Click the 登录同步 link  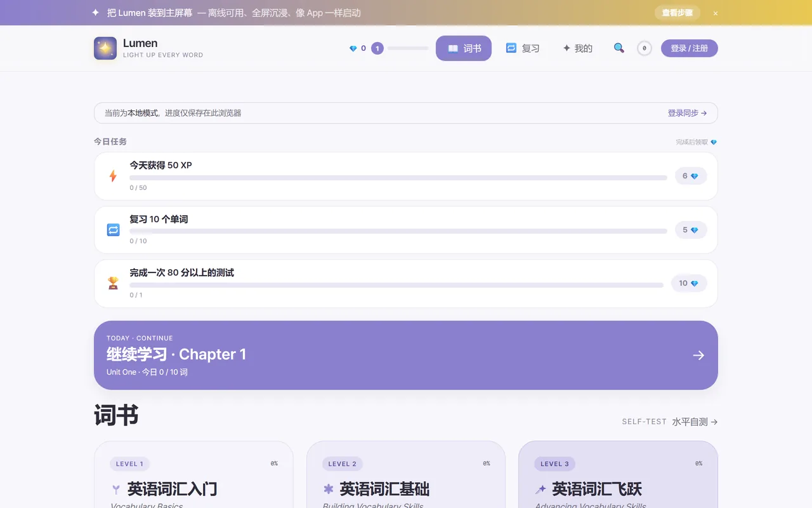tap(687, 113)
